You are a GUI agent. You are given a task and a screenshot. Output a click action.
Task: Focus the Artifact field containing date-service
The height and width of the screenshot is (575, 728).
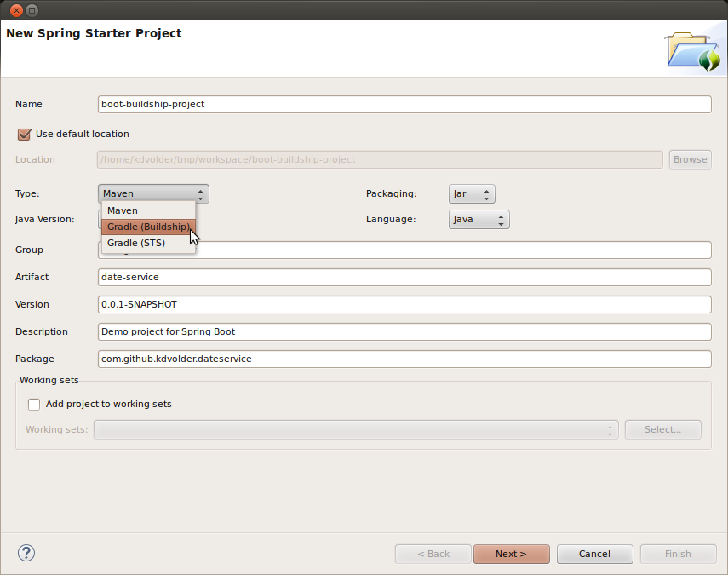(x=404, y=277)
